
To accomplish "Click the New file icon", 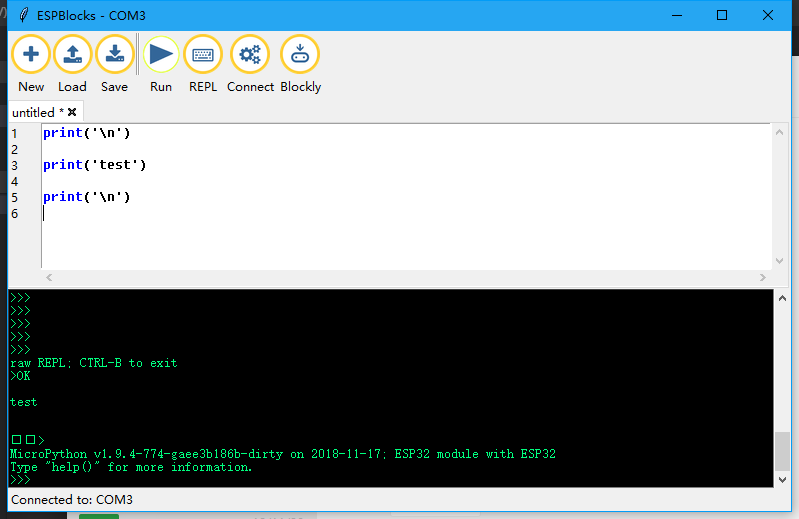I will tap(31, 55).
